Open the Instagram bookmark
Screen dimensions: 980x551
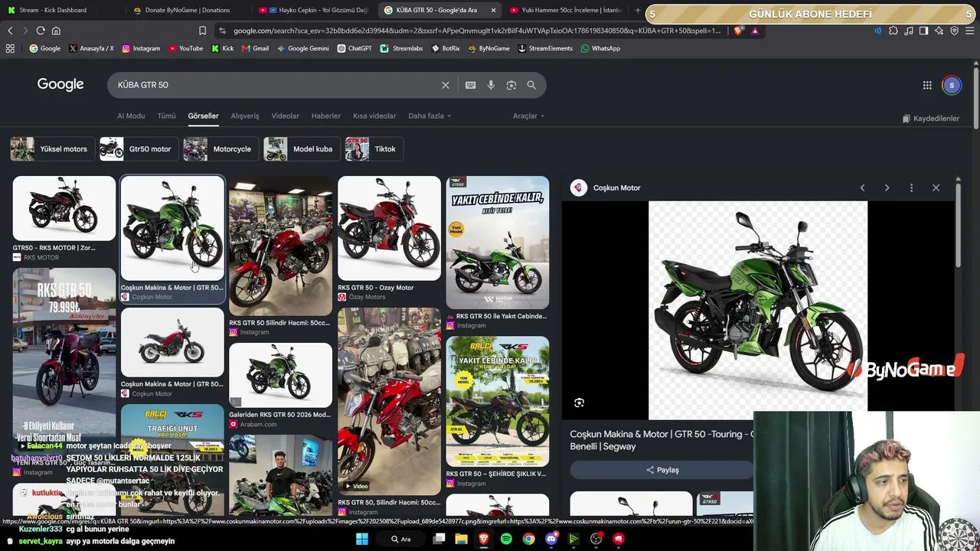click(x=141, y=48)
